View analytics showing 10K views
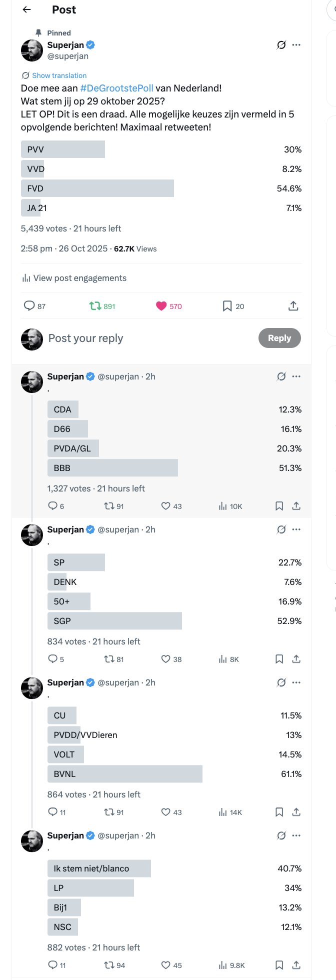This screenshot has height=980, width=336. [223, 506]
